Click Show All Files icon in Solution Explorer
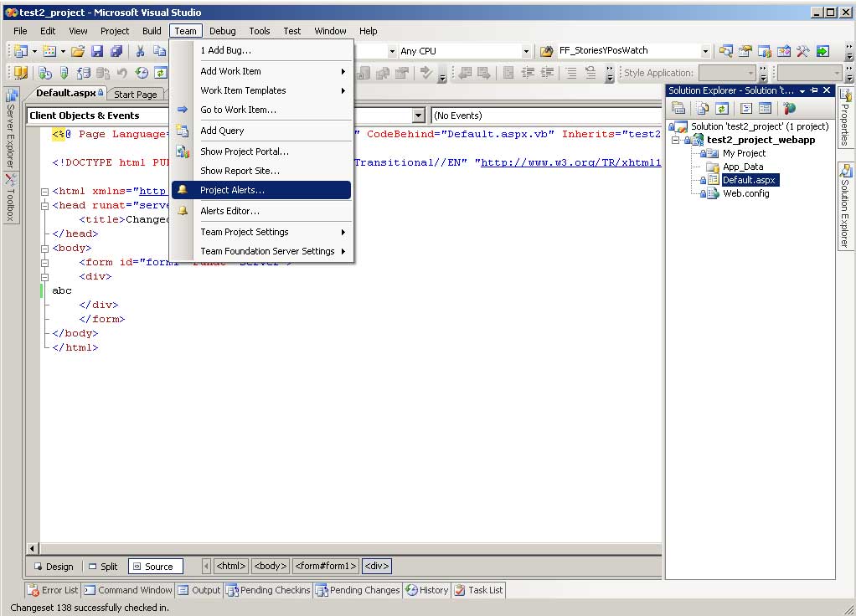The width and height of the screenshot is (856, 616). coord(702,108)
